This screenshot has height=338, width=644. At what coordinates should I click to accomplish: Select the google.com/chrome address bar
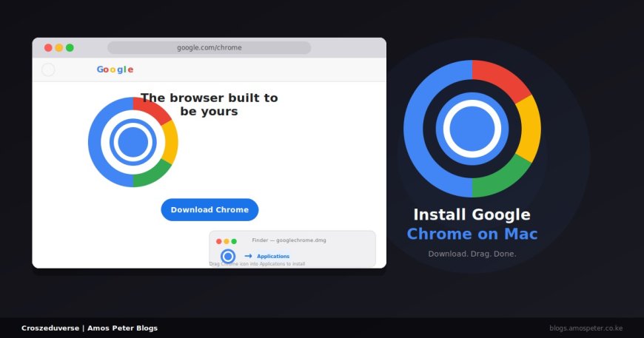[209, 47]
